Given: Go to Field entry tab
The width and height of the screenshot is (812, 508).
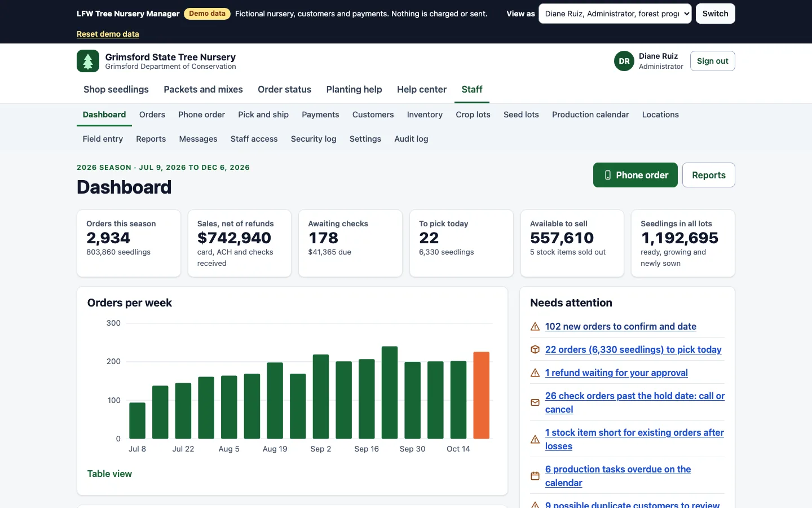Looking at the screenshot, I should [103, 139].
